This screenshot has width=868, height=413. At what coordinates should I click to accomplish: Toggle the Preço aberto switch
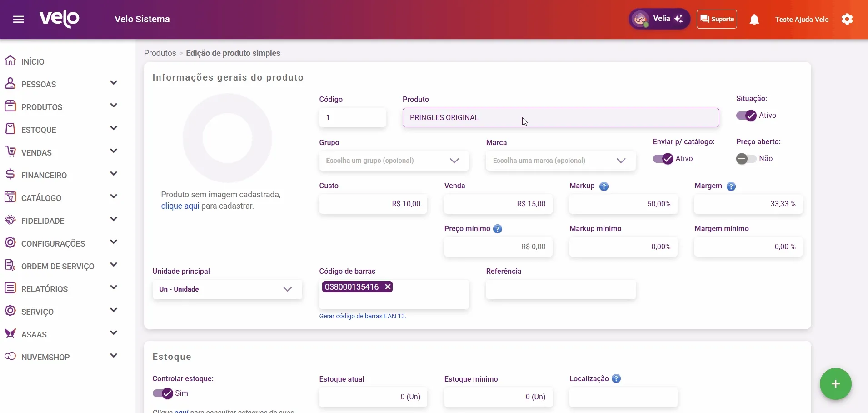[x=746, y=159]
